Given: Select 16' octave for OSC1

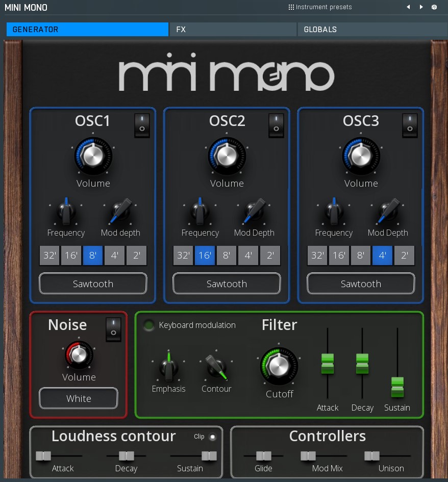Looking at the screenshot, I should click(x=71, y=256).
